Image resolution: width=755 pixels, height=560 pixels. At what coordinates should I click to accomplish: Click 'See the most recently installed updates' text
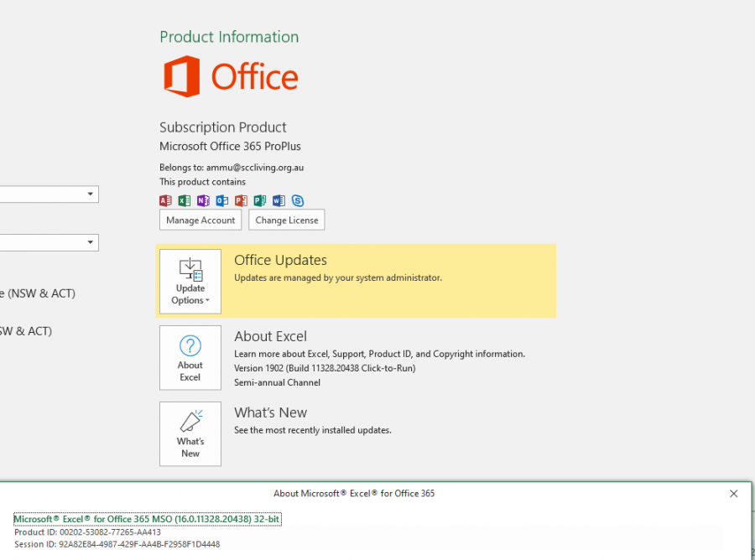click(313, 430)
